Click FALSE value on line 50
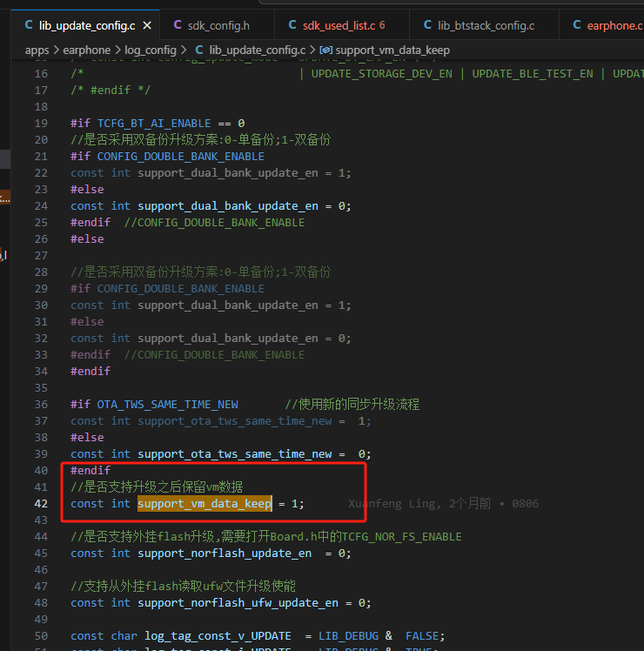 (422, 636)
